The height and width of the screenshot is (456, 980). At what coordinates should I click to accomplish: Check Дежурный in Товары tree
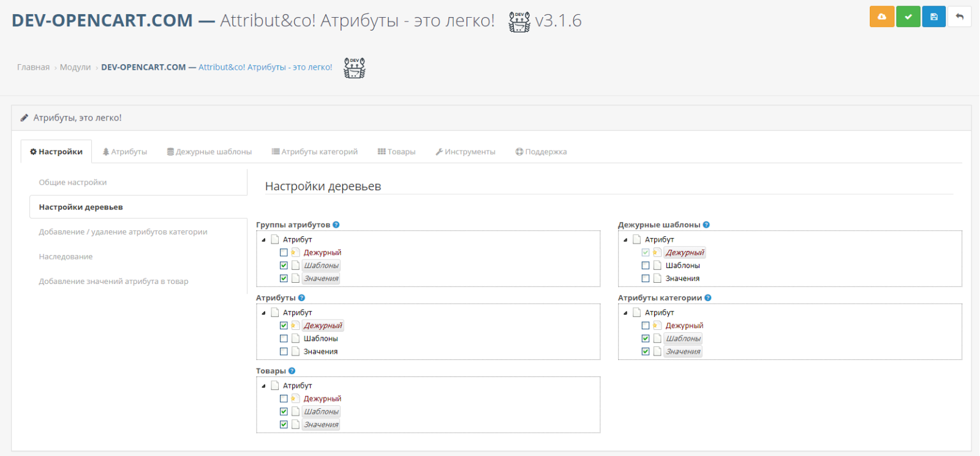(x=284, y=398)
